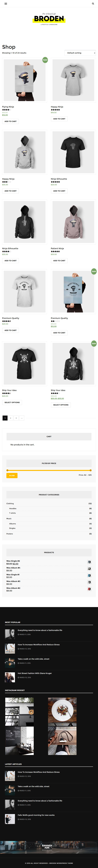The image size is (98, 868).
Task: Click the search magnifier icon
Action: pos(93,4)
